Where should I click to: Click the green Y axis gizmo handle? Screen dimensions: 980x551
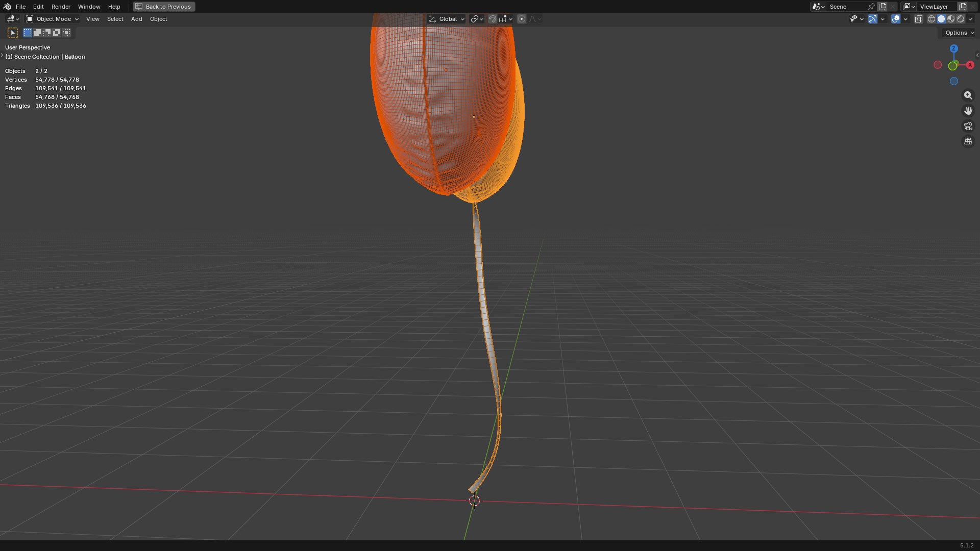tap(952, 66)
